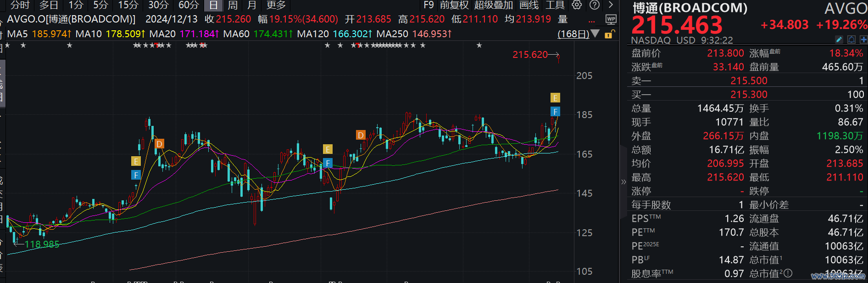The width and height of the screenshot is (868, 283).
Task: Click the 买一 215.300 bid price
Action: tap(749, 95)
